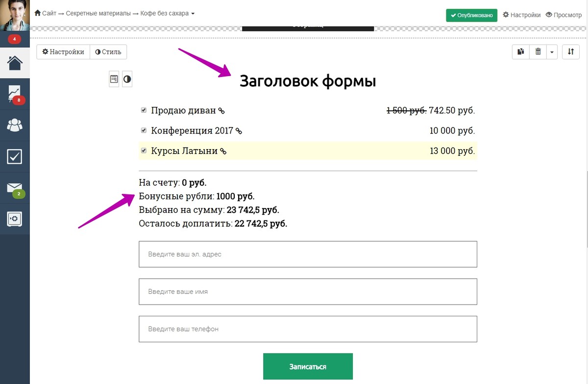The height and width of the screenshot is (384, 588).
Task: Open the home icon in the sidebar
Action: click(15, 63)
